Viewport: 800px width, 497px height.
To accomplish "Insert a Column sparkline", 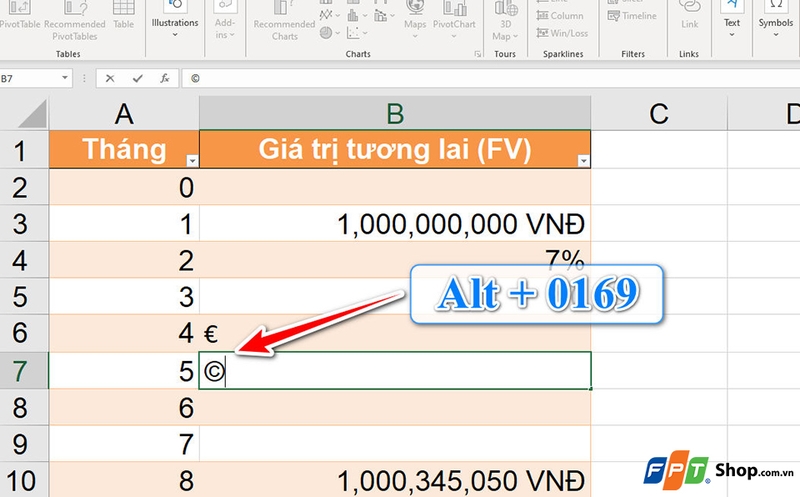I will point(560,16).
